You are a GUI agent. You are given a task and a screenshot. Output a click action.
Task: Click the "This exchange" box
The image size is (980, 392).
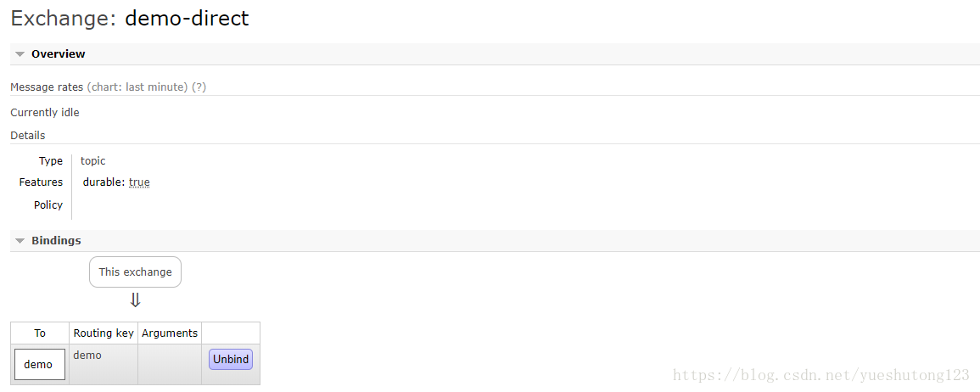click(x=135, y=272)
